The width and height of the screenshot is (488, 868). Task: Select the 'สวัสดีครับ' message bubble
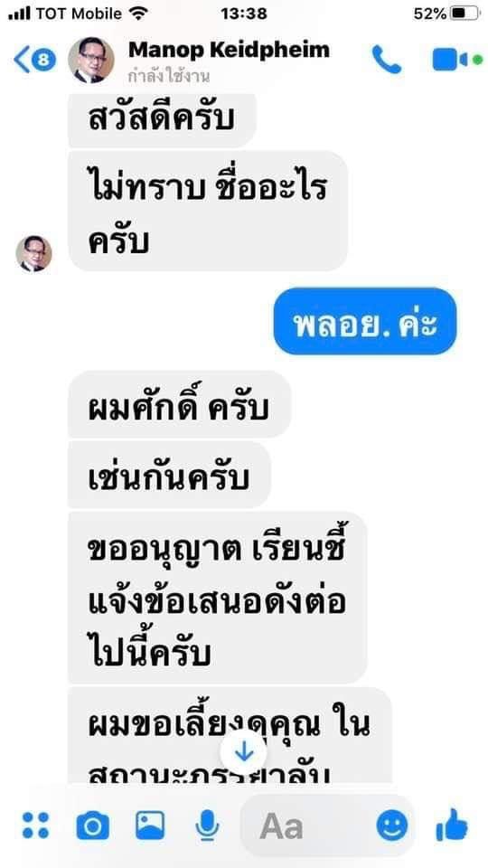(162, 120)
